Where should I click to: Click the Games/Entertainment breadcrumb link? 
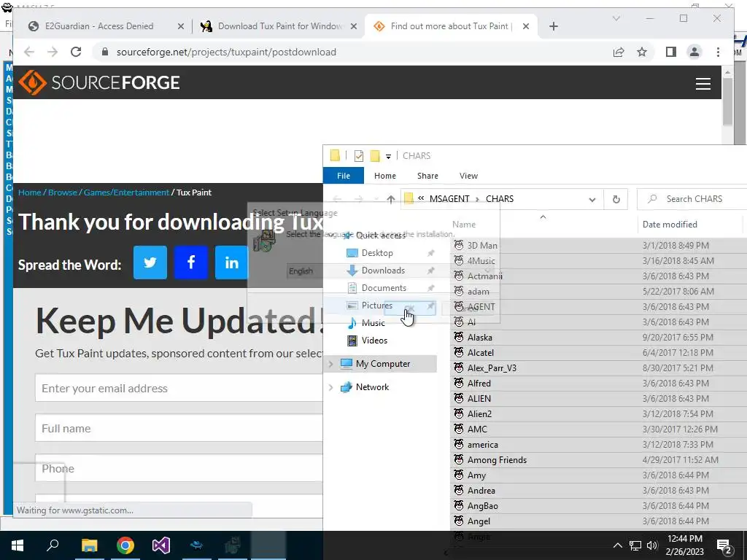point(126,192)
